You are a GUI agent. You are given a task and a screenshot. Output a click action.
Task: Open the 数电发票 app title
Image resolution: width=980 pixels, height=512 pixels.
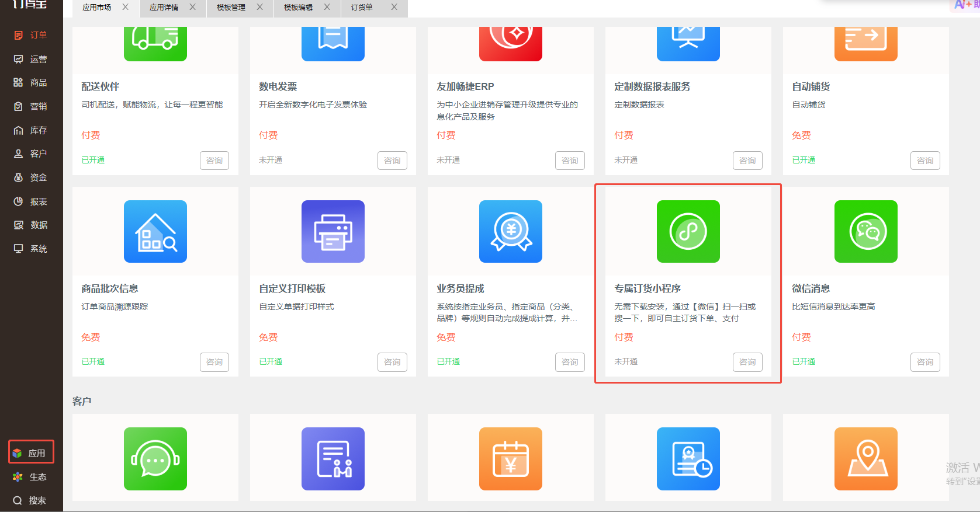tap(278, 86)
